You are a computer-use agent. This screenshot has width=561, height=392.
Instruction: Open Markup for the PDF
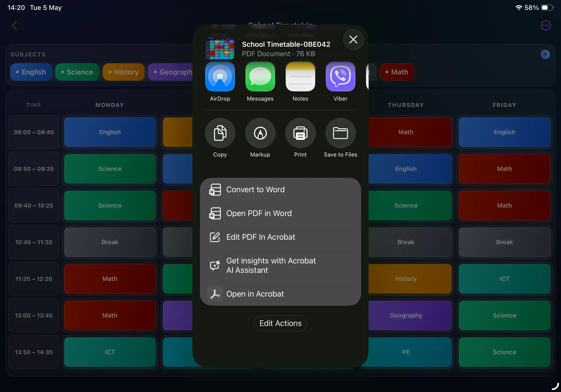[260, 133]
